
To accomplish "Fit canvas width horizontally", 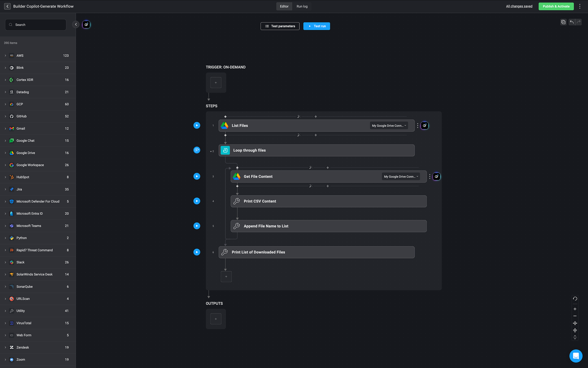I will (x=575, y=323).
